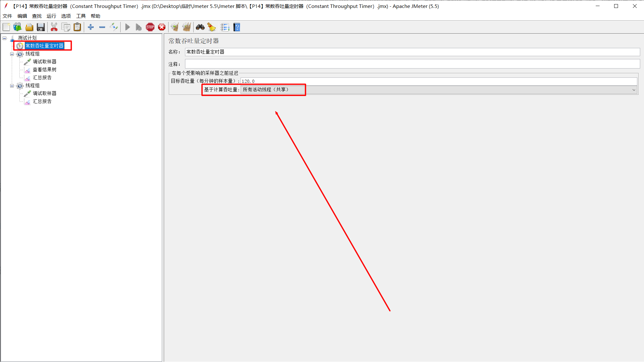Click the red STOP sign icon
Screen dimensions: 644x362
tap(150, 27)
